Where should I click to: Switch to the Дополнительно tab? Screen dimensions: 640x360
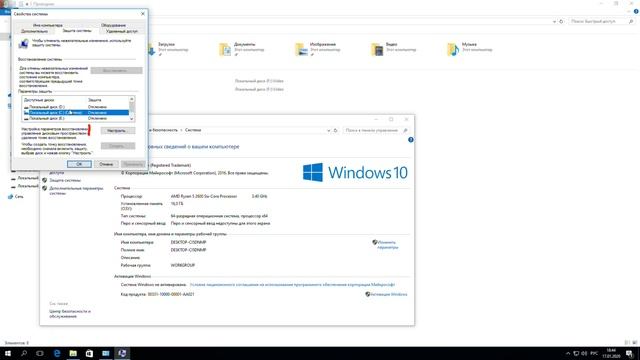pyautogui.click(x=35, y=31)
